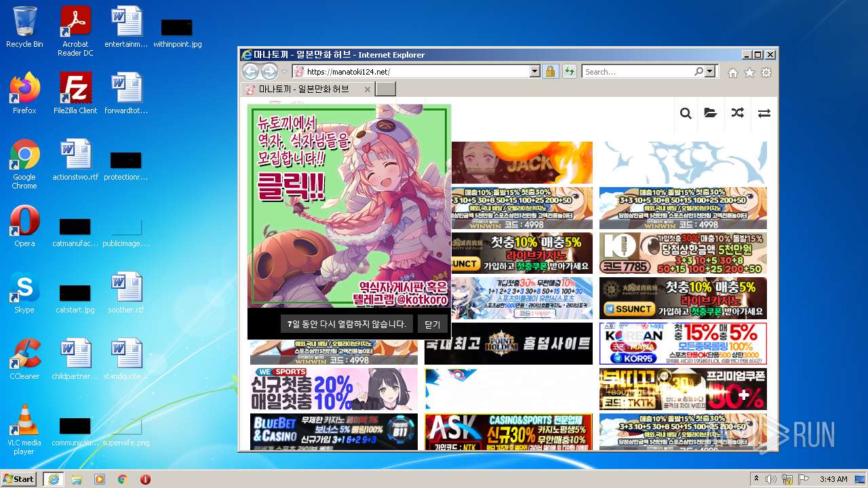The image size is (868, 488).
Task: Show hidden system tray icons
Action: pyautogui.click(x=755, y=479)
